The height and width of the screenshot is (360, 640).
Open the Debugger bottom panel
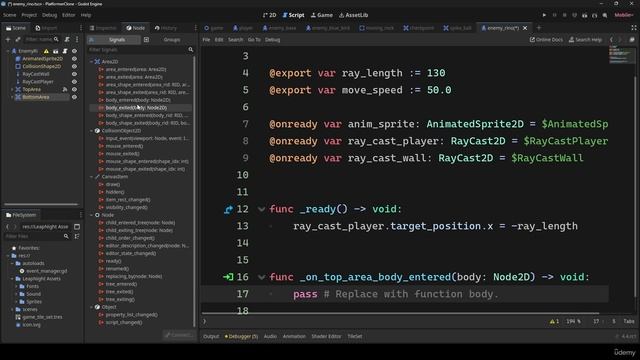tap(241, 336)
